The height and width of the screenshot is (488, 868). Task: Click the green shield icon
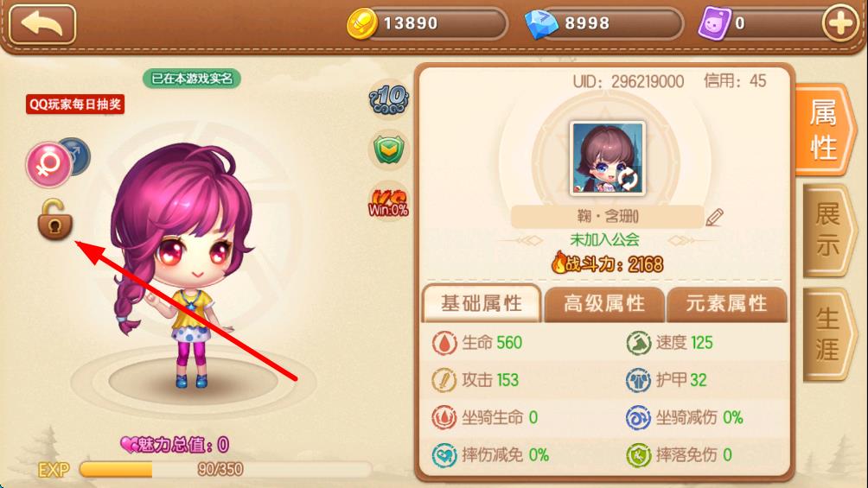[x=388, y=149]
